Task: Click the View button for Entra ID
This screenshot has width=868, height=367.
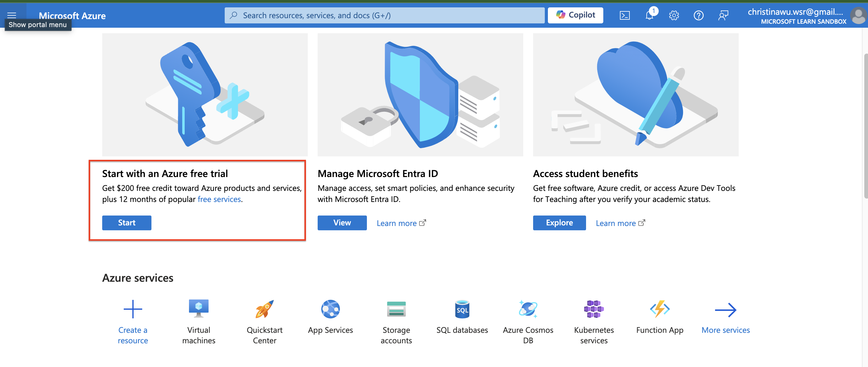Action: pos(342,223)
